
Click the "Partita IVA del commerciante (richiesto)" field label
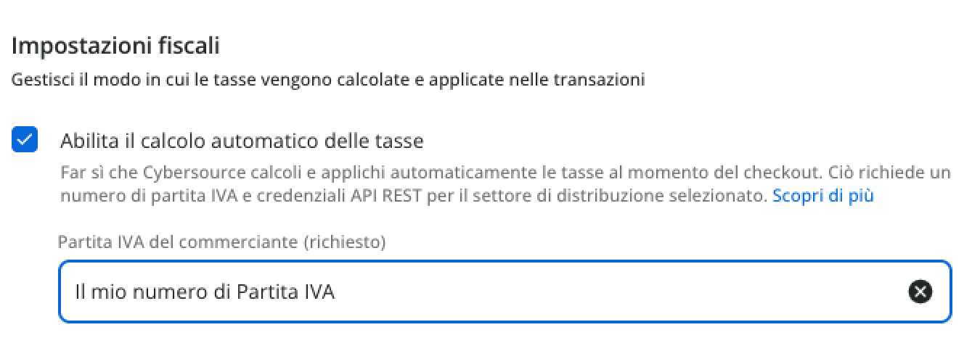click(221, 242)
